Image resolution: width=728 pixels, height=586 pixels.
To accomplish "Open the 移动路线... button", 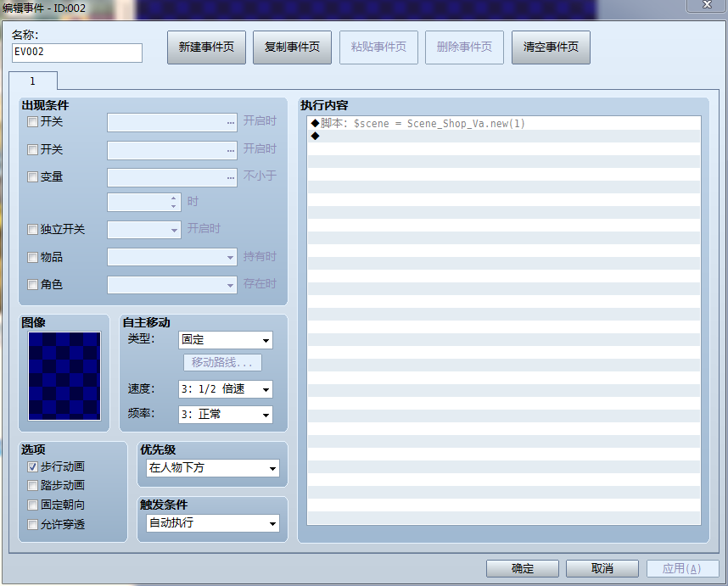I will pyautogui.click(x=222, y=362).
